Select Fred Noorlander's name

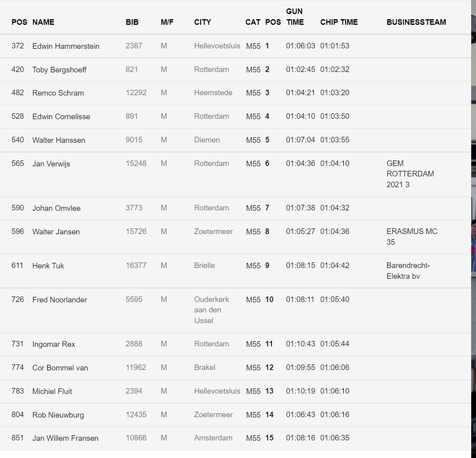click(x=60, y=300)
